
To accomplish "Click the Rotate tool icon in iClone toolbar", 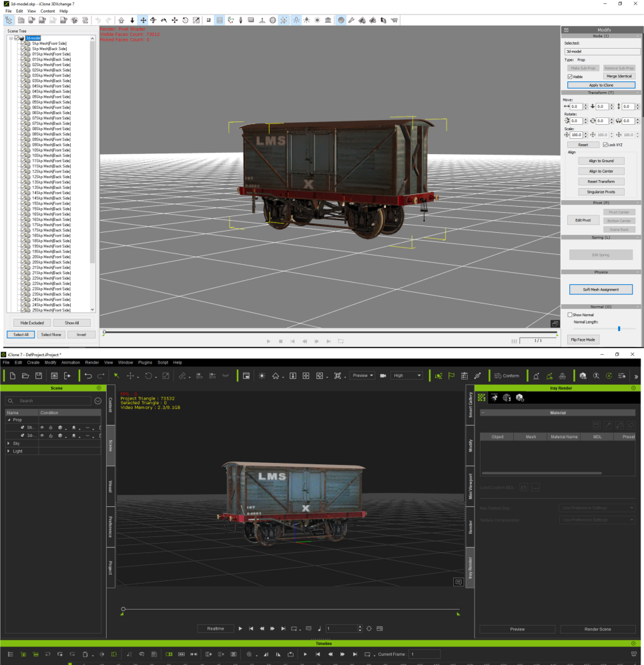I will point(148,376).
